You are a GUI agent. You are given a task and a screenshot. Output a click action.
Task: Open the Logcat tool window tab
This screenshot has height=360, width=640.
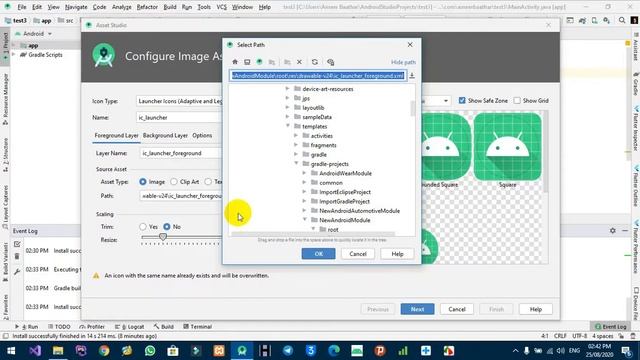click(130, 327)
